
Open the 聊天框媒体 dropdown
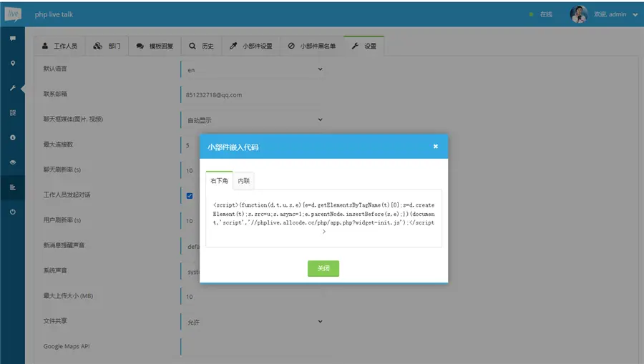pos(253,120)
